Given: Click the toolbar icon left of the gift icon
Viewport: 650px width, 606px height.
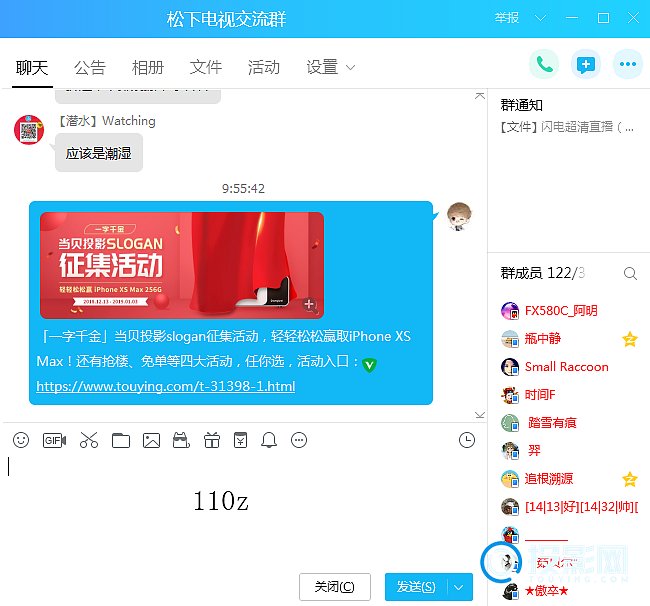Looking at the screenshot, I should point(181,440).
